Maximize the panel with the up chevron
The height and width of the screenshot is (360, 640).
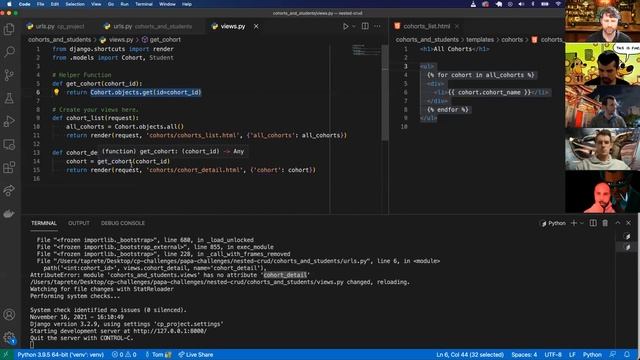point(618,223)
